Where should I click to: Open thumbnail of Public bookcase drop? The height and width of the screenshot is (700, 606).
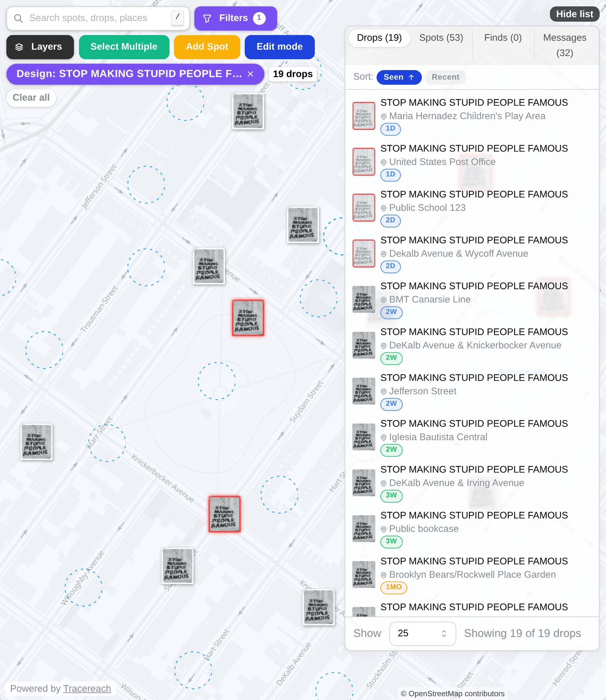coord(364,529)
